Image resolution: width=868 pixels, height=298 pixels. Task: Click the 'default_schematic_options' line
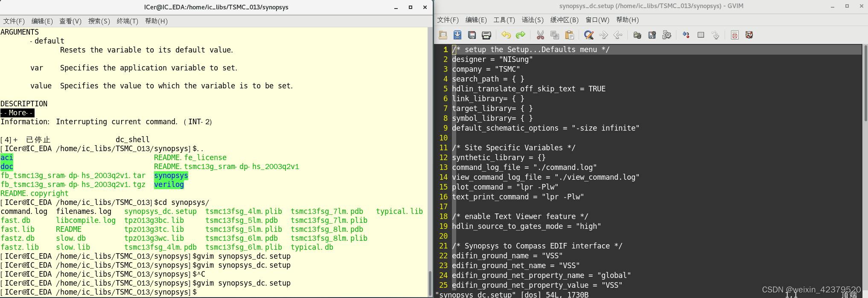(x=546, y=128)
